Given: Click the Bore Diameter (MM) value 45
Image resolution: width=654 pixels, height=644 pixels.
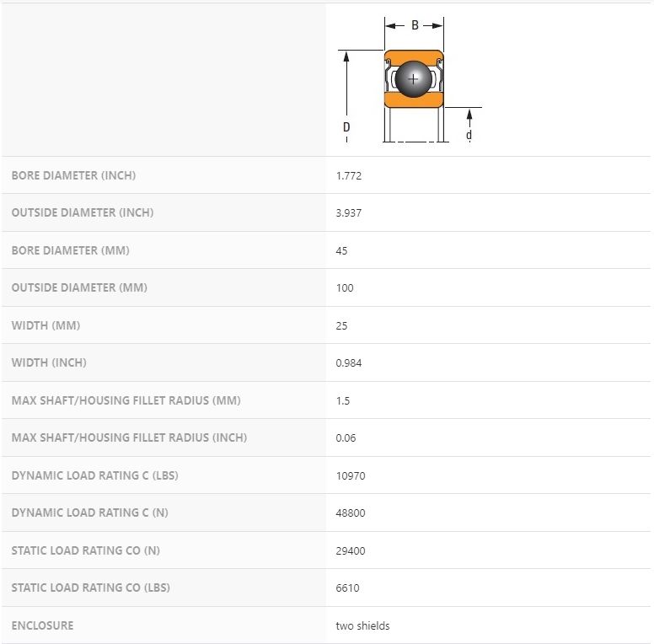Looking at the screenshot, I should (341, 250).
